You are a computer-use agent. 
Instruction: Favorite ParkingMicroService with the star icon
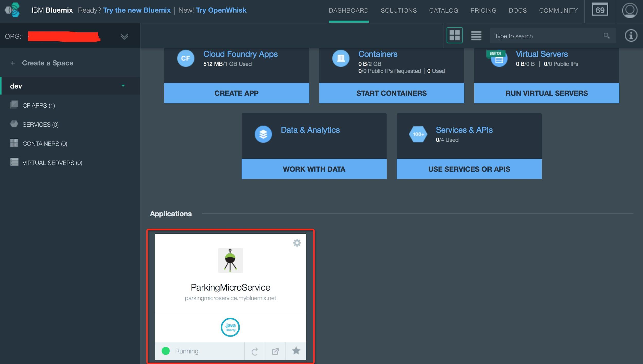pyautogui.click(x=296, y=351)
